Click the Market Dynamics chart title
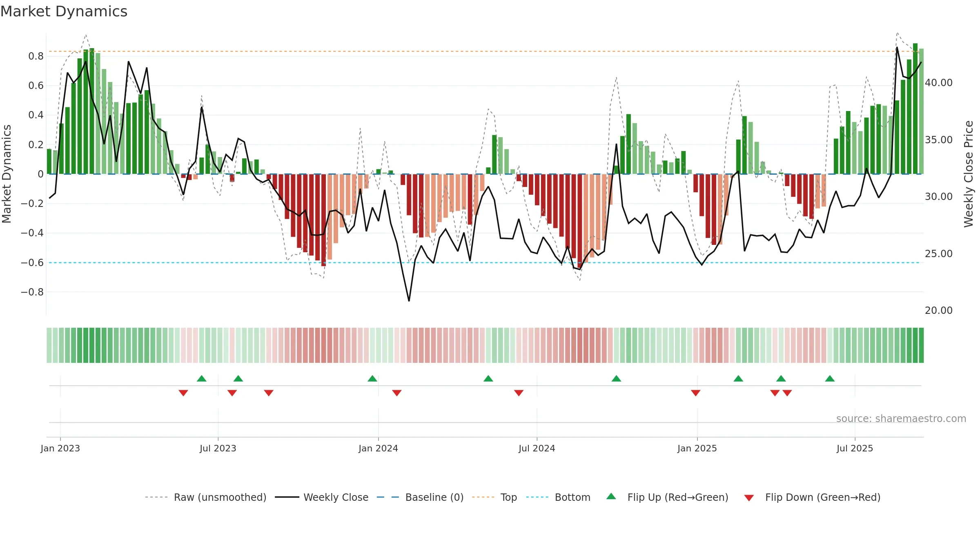 point(64,11)
